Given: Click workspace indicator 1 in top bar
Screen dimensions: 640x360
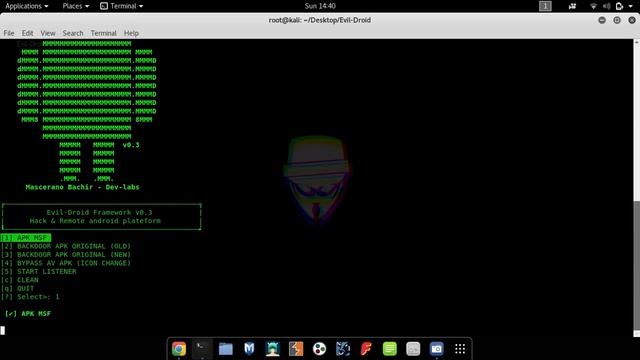Looking at the screenshot, I should coord(545,6).
